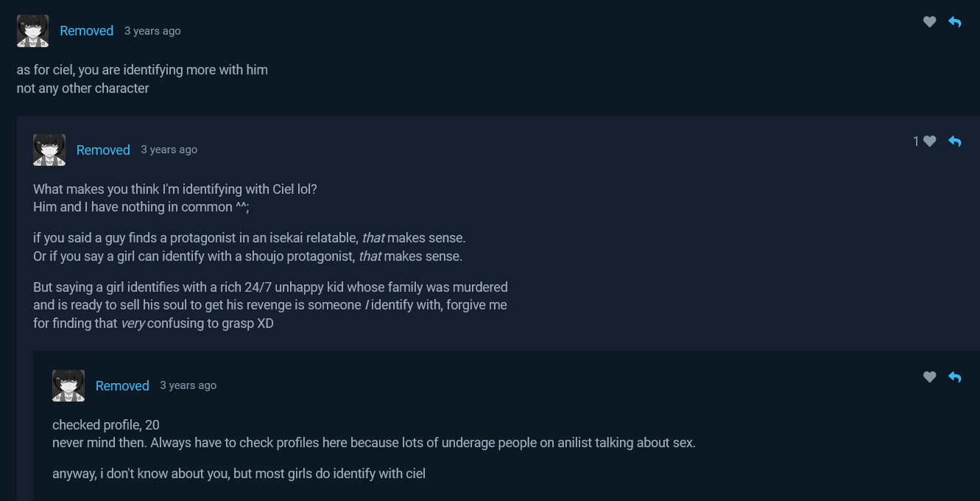The height and width of the screenshot is (501, 980).
Task: Reply to the 'What makes you think' comment
Action: [955, 141]
